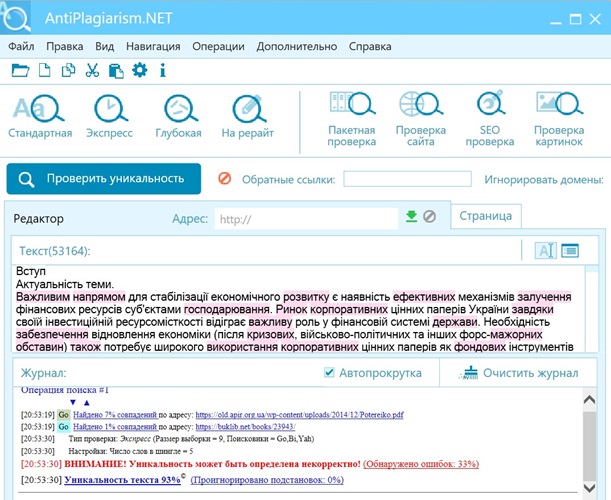Click the journal scrollbar thumb
The image size is (611, 500).
589,444
